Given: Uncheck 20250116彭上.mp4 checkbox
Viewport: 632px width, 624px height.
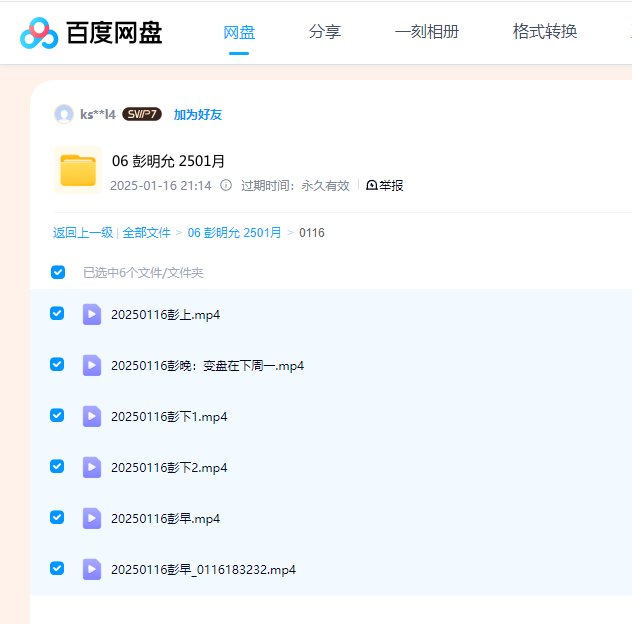Looking at the screenshot, I should (x=57, y=313).
